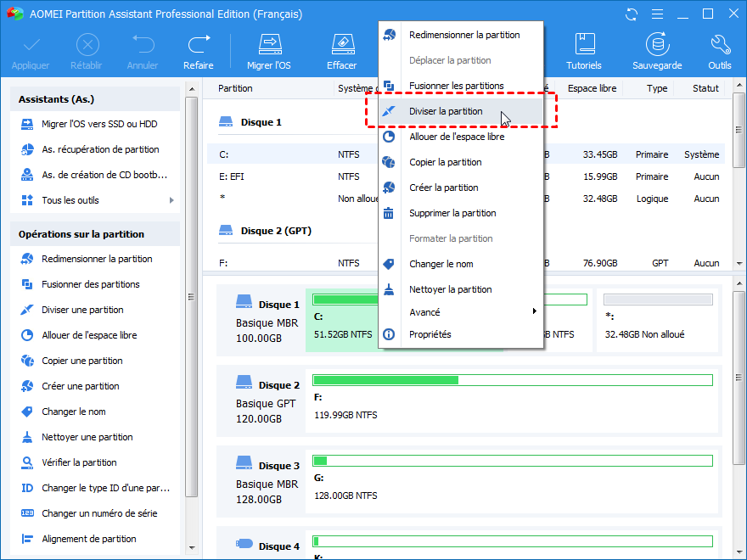This screenshot has width=747, height=560.
Task: Open the Tutoriels book icon
Action: (x=584, y=44)
